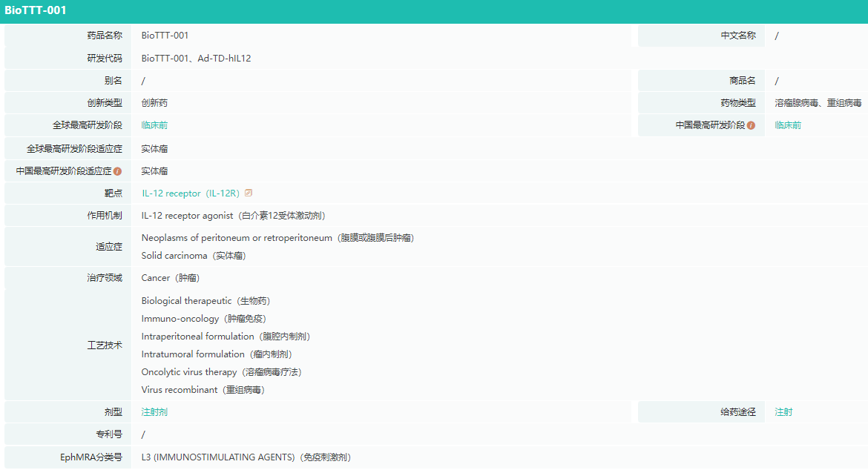Click L3 (IMMUNOSTIMULATING AGENTS) classification

(x=246, y=457)
